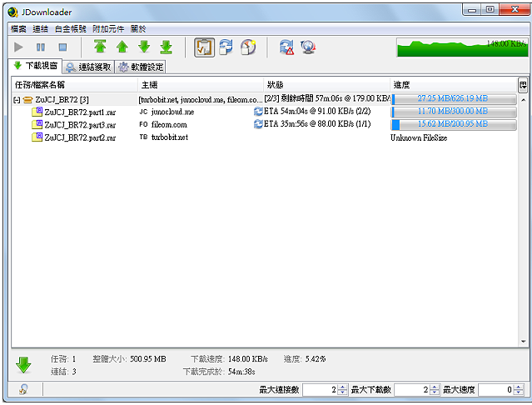Adjust the 最大連接數 spinner arrows
The image size is (532, 405).
click(x=343, y=390)
